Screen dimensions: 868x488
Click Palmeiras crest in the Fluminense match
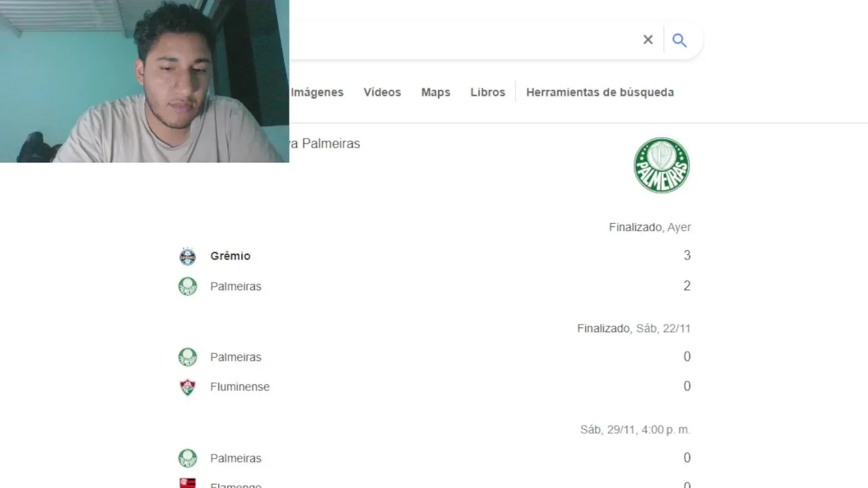pyautogui.click(x=187, y=357)
